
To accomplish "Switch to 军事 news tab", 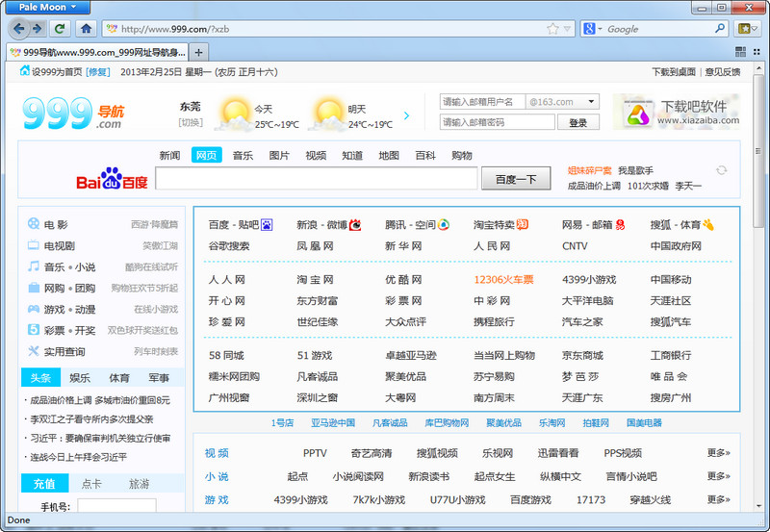I will (159, 377).
